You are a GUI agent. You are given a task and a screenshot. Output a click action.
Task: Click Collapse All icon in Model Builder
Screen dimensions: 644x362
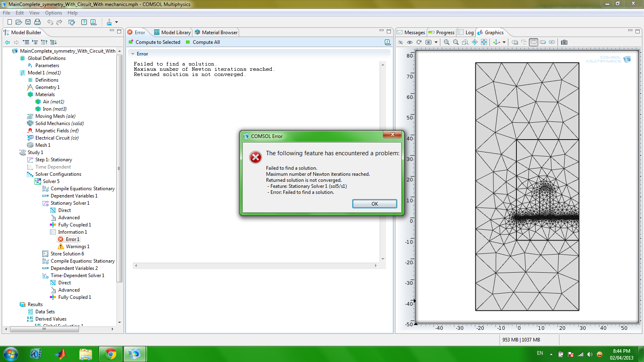pyautogui.click(x=44, y=42)
